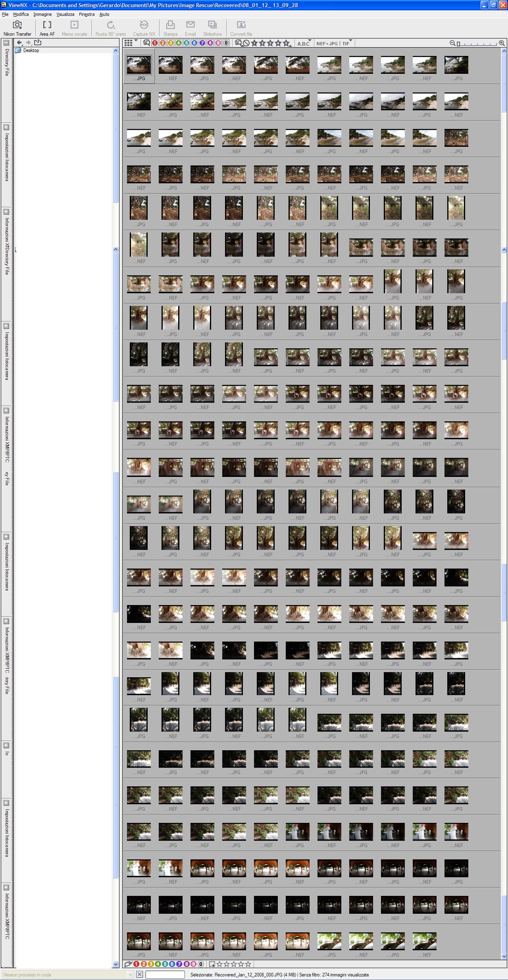This screenshot has width=508, height=980.
Task: Click the thumbnail size zoom slider
Action: [x=476, y=44]
